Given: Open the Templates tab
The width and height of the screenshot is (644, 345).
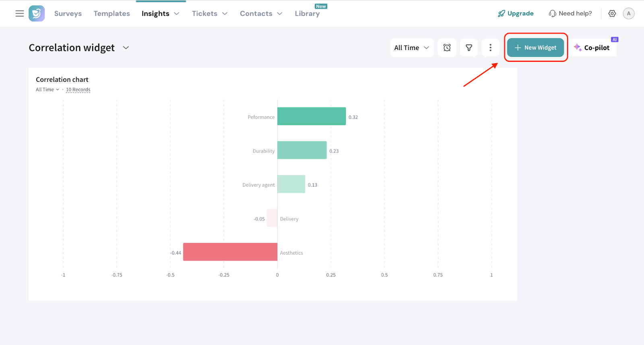Looking at the screenshot, I should [112, 14].
